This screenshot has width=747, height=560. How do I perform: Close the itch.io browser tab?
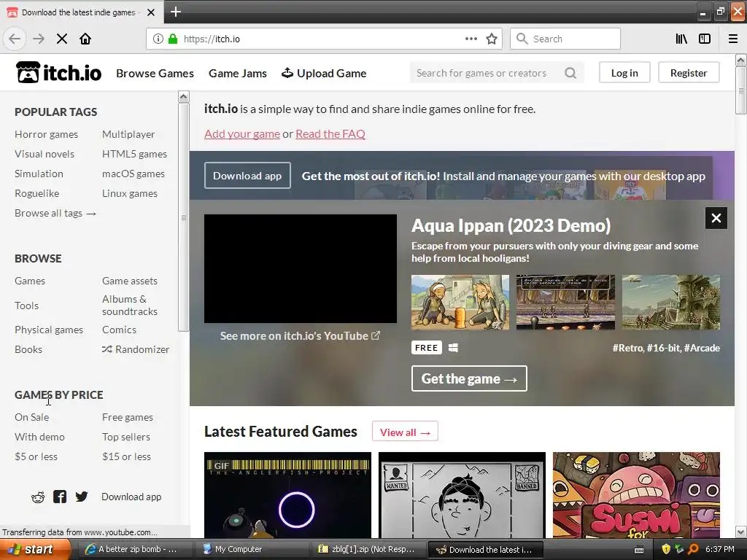pos(151,12)
